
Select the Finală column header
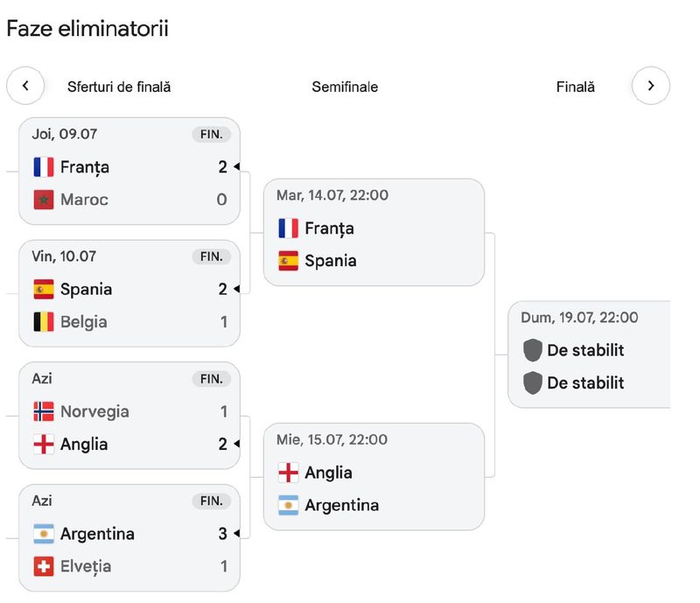click(576, 87)
